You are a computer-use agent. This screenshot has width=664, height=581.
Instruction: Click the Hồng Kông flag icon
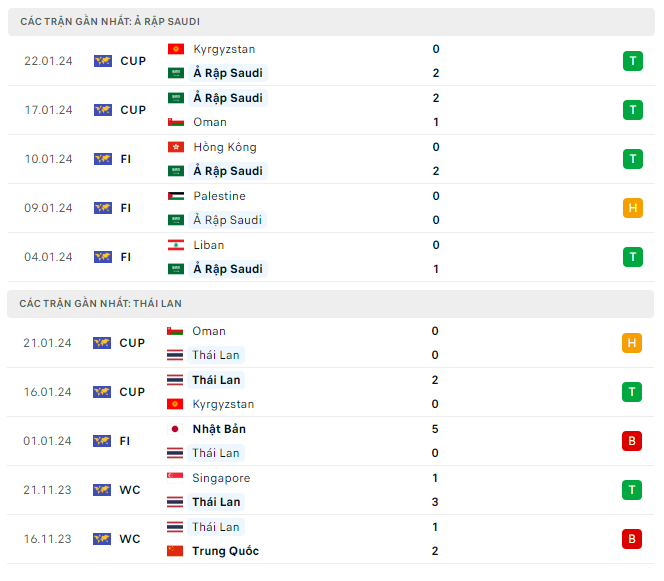coord(176,147)
